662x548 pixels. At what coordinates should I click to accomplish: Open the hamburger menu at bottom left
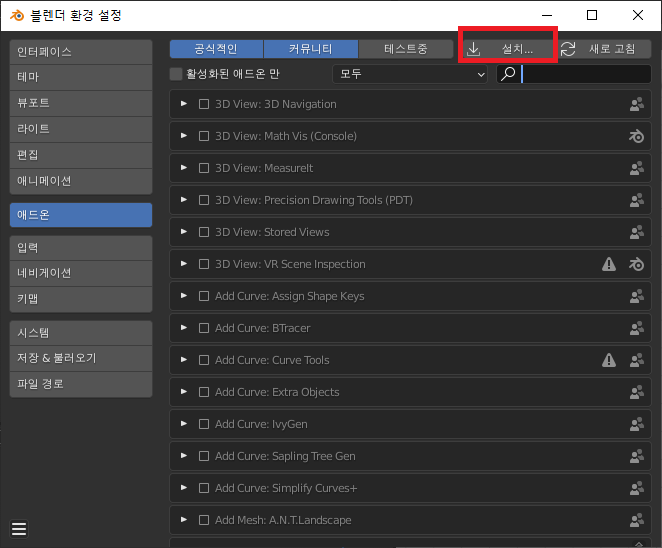19,529
